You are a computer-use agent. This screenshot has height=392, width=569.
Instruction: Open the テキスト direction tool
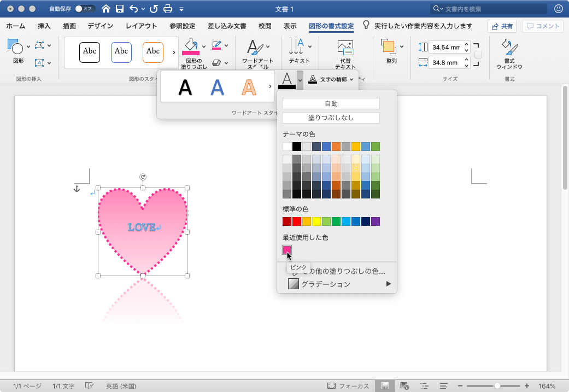point(296,47)
